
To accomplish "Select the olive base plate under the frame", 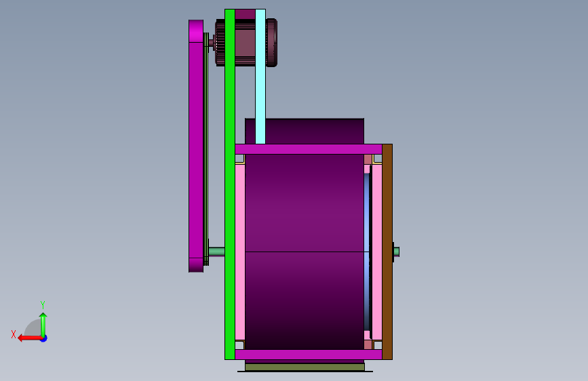I will click(305, 367).
